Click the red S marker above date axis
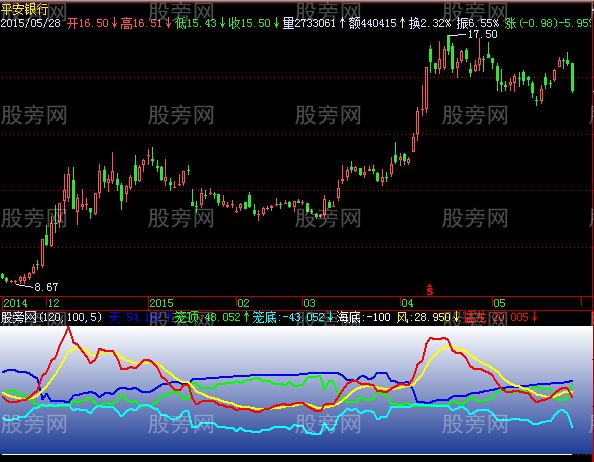This screenshot has width=594, height=462. [430, 289]
